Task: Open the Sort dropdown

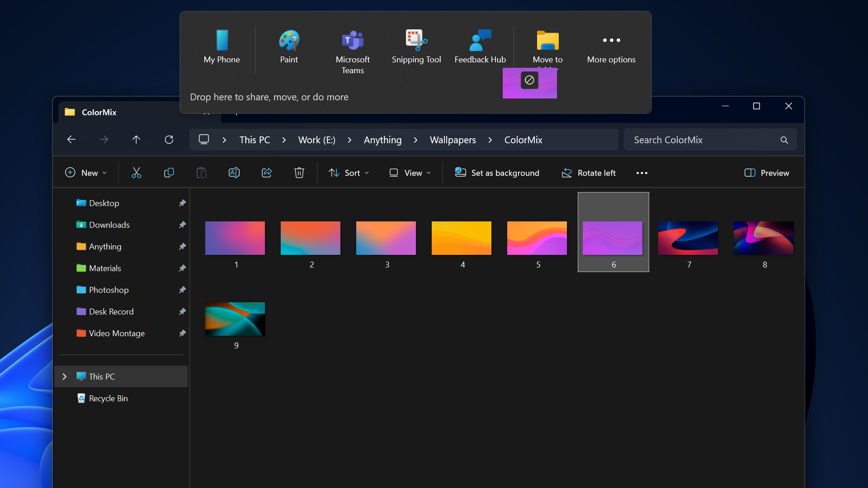Action: 349,173
